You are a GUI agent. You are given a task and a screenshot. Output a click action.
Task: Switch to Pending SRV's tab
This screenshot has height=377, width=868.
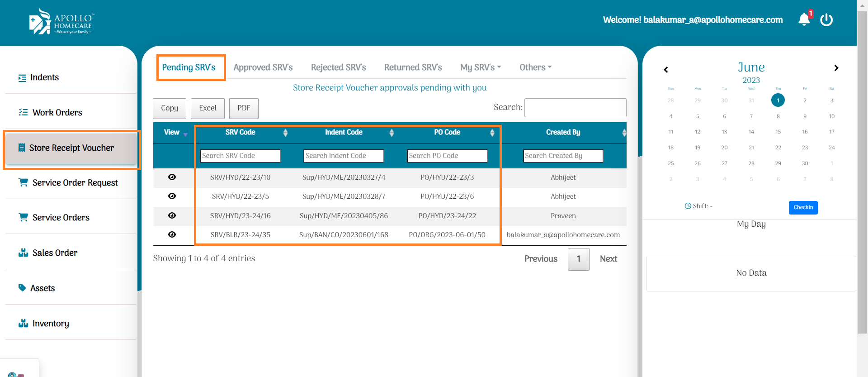[x=189, y=67]
